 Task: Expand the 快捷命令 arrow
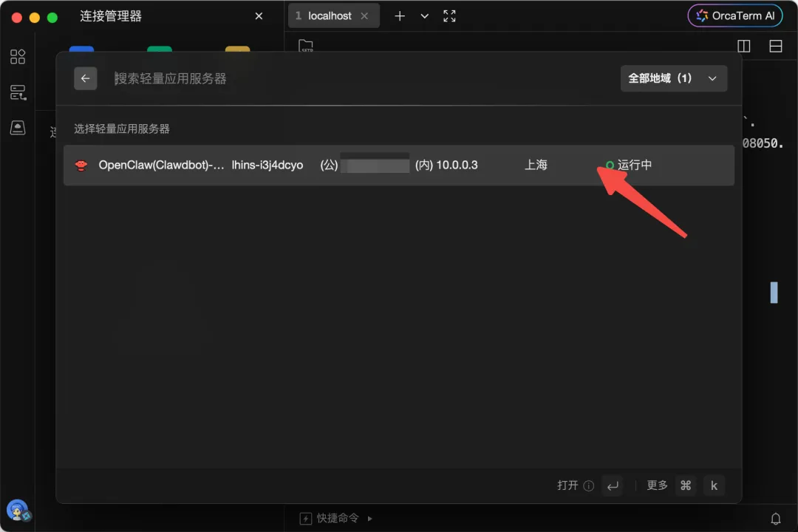[370, 518]
